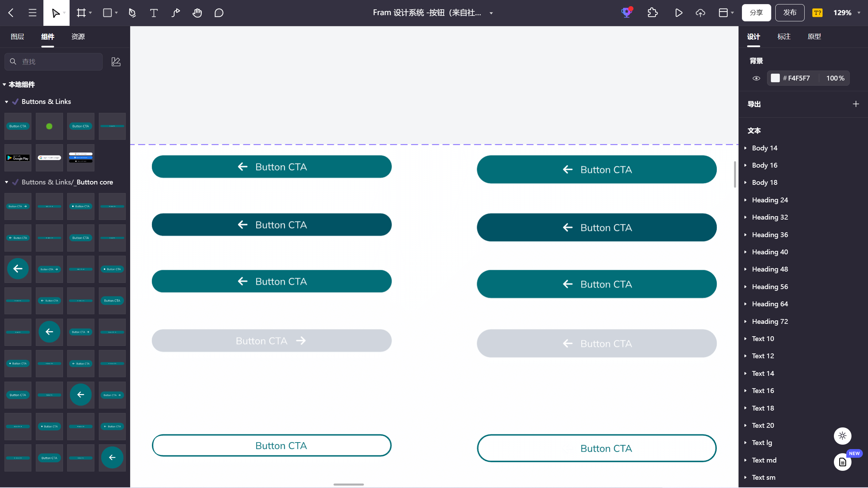The height and width of the screenshot is (488, 868).
Task: Toggle light mode sun button
Action: click(x=843, y=436)
